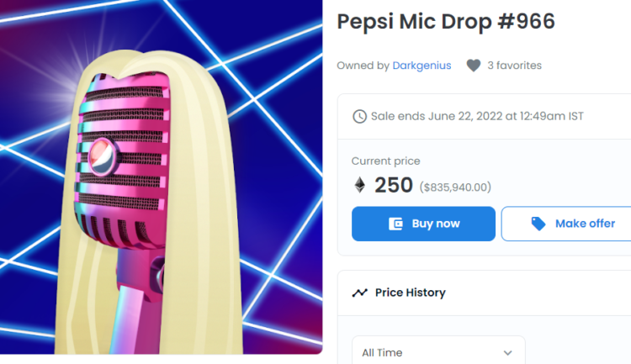
Task: Click the 3 favorites text
Action: pos(515,66)
